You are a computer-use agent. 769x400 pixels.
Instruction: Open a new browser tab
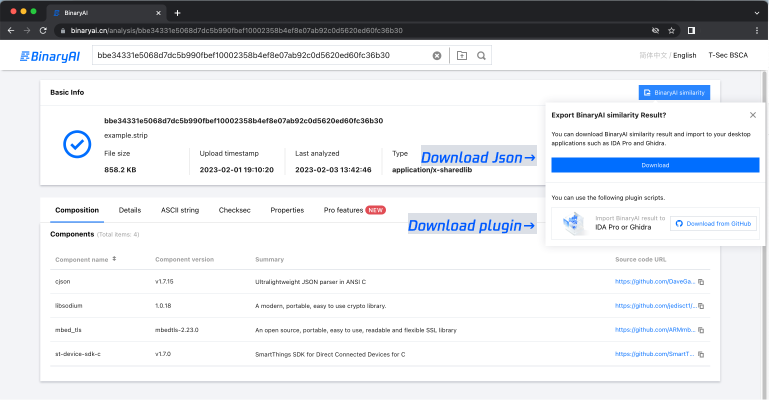[178, 13]
